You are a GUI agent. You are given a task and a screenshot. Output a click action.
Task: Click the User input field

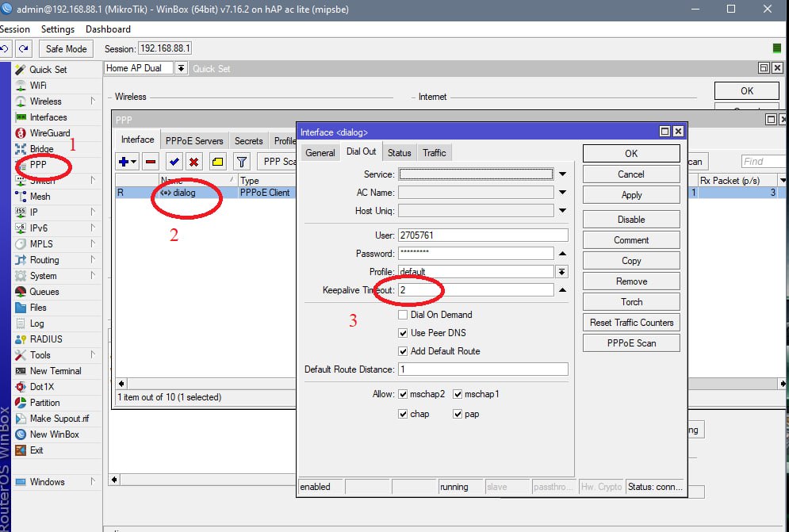pyautogui.click(x=483, y=235)
